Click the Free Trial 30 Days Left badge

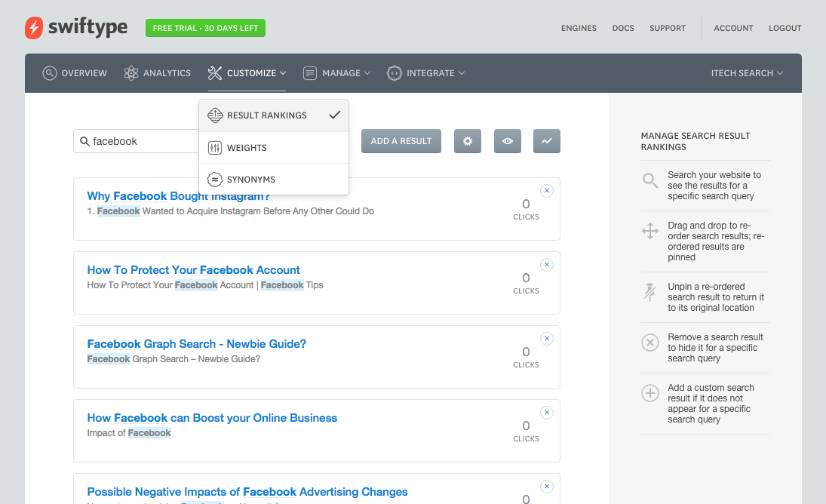point(205,28)
